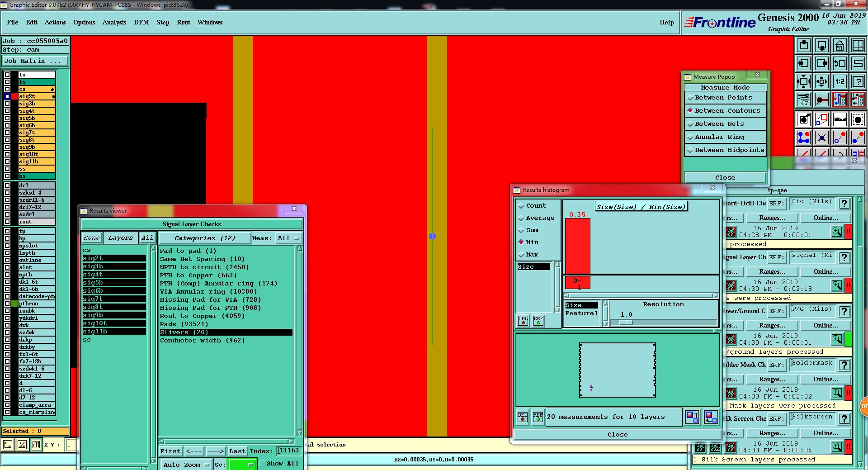
Task: Open the Meas All dropdown
Action: pos(288,238)
